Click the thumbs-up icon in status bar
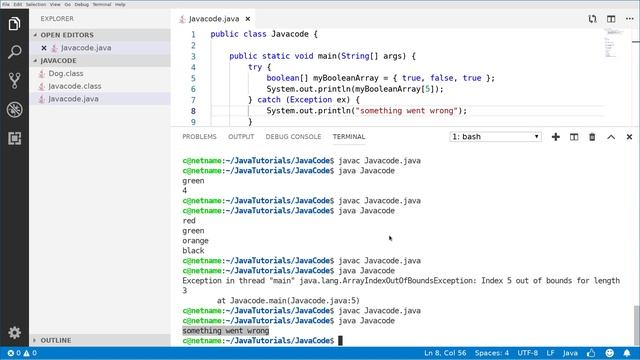Image resolution: width=640 pixels, height=360 pixels. [591, 353]
